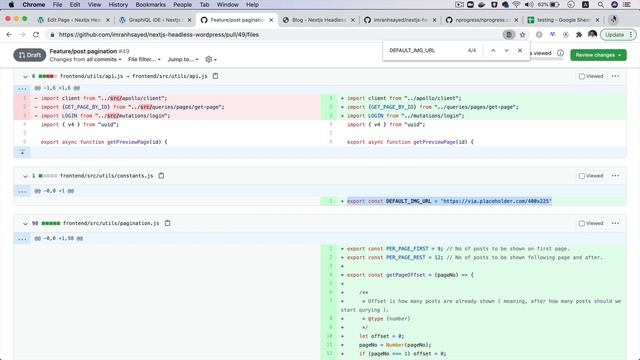Screen dimensions: 640x360
Task: Switch to the Edit Page tab
Action: 73,20
